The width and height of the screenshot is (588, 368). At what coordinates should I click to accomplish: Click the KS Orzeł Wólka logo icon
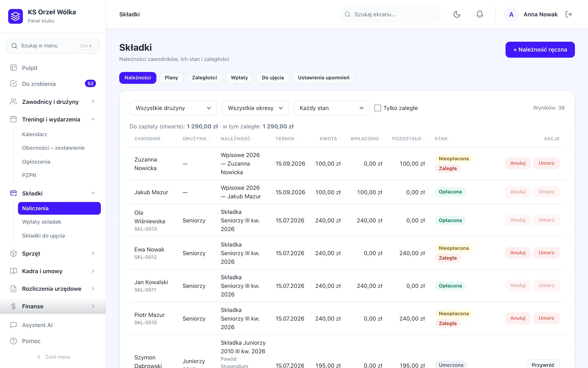tap(15, 16)
